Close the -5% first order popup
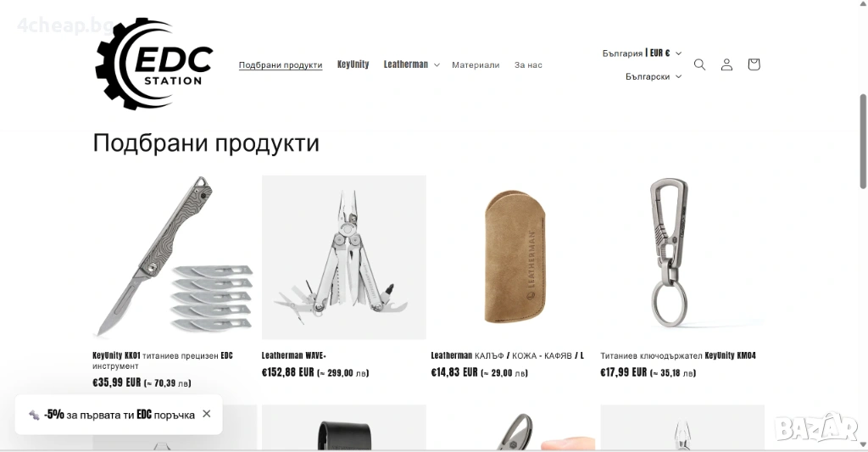The image size is (868, 452). click(x=207, y=414)
